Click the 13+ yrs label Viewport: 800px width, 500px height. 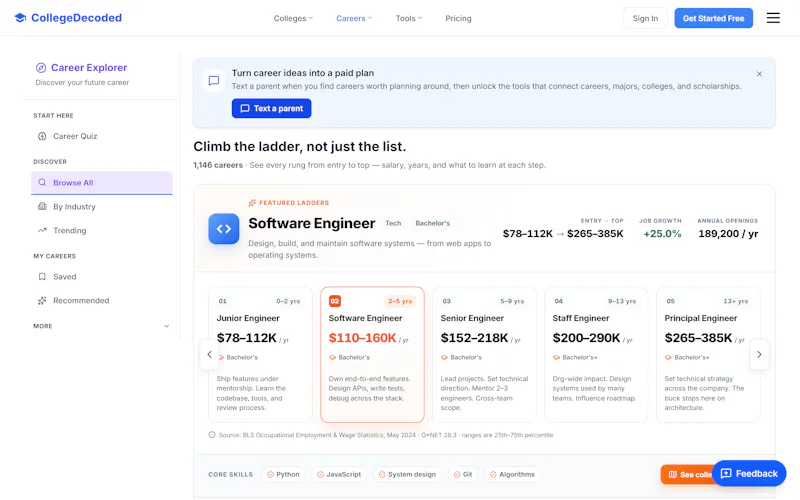(x=736, y=301)
